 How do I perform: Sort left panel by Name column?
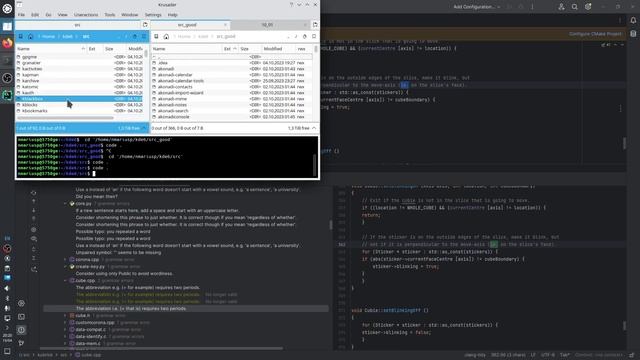[x=51, y=49]
